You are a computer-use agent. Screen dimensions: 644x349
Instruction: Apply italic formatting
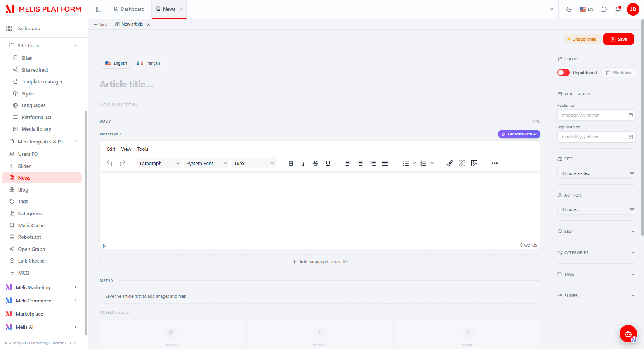click(304, 163)
